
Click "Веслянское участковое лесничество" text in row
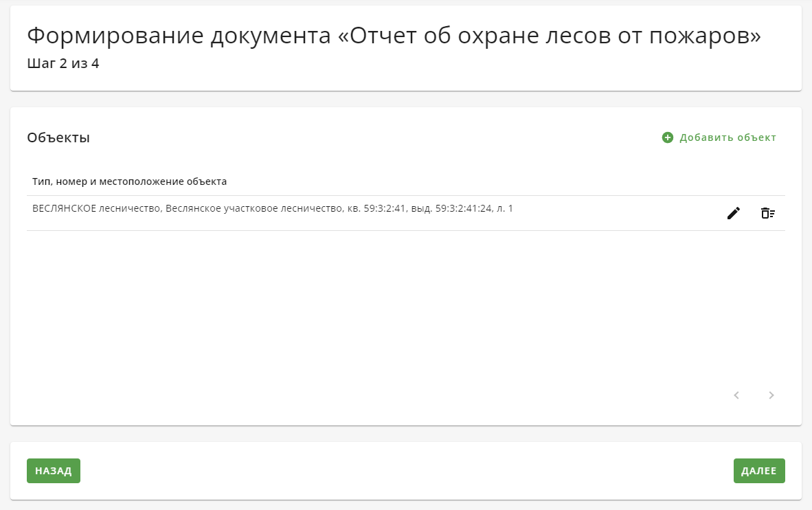coord(254,208)
